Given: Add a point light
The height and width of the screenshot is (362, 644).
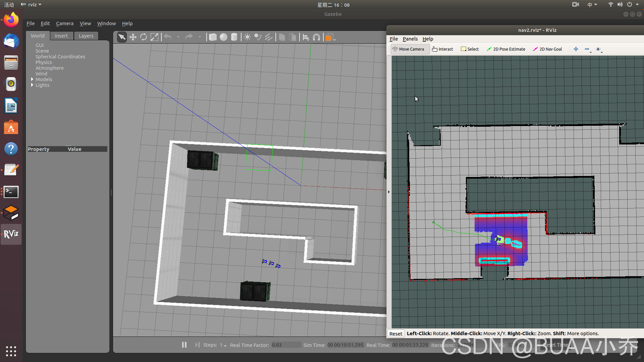Looking at the screenshot, I should [x=247, y=37].
